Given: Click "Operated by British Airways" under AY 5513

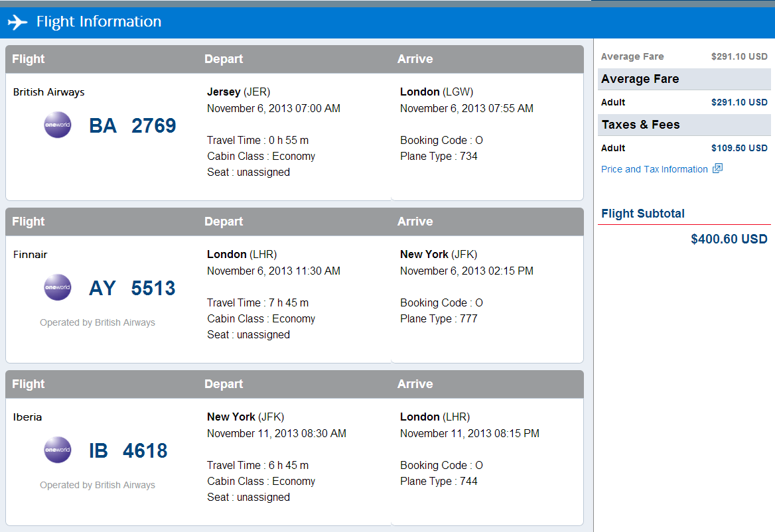Looking at the screenshot, I should click(98, 322).
